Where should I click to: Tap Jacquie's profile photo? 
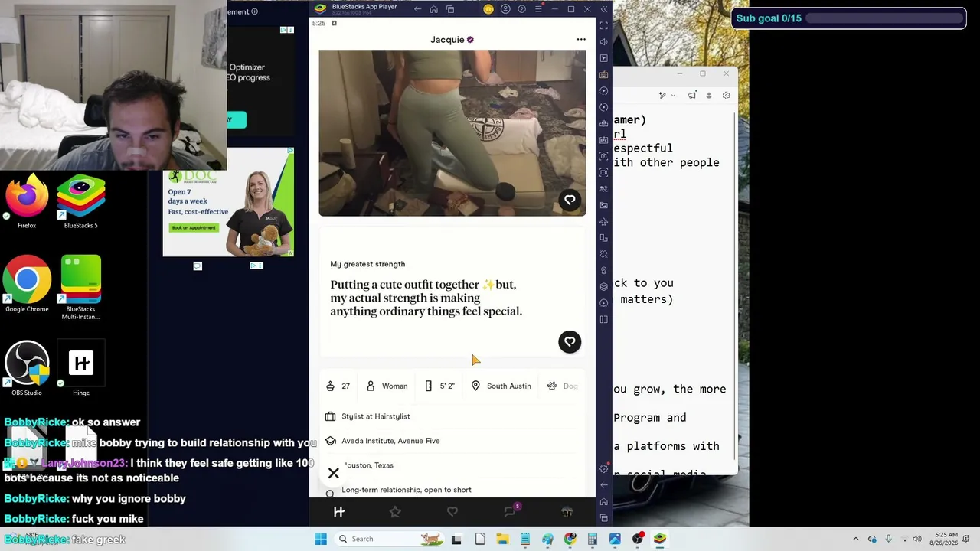[452, 133]
